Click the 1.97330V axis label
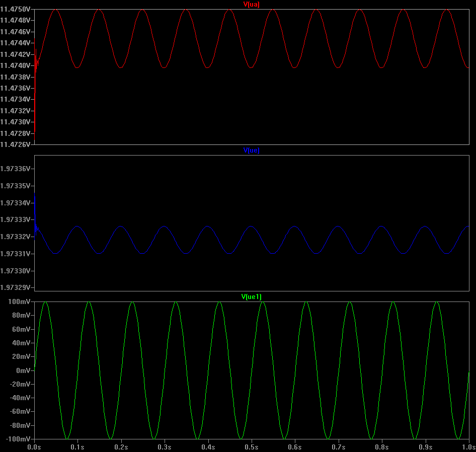476x452 pixels. point(15,271)
